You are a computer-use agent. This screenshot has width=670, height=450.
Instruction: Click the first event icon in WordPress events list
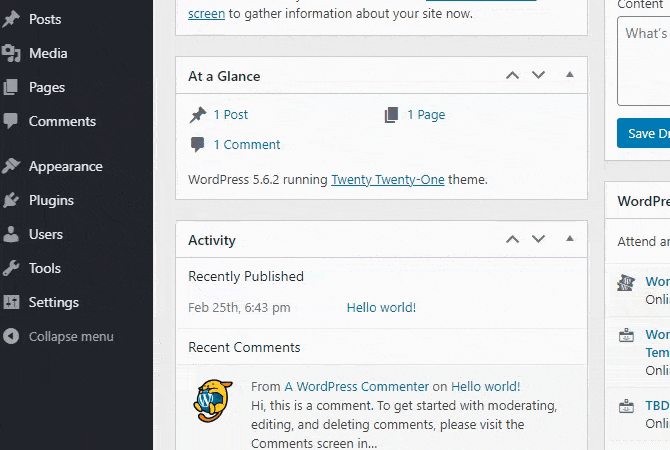pos(626,282)
